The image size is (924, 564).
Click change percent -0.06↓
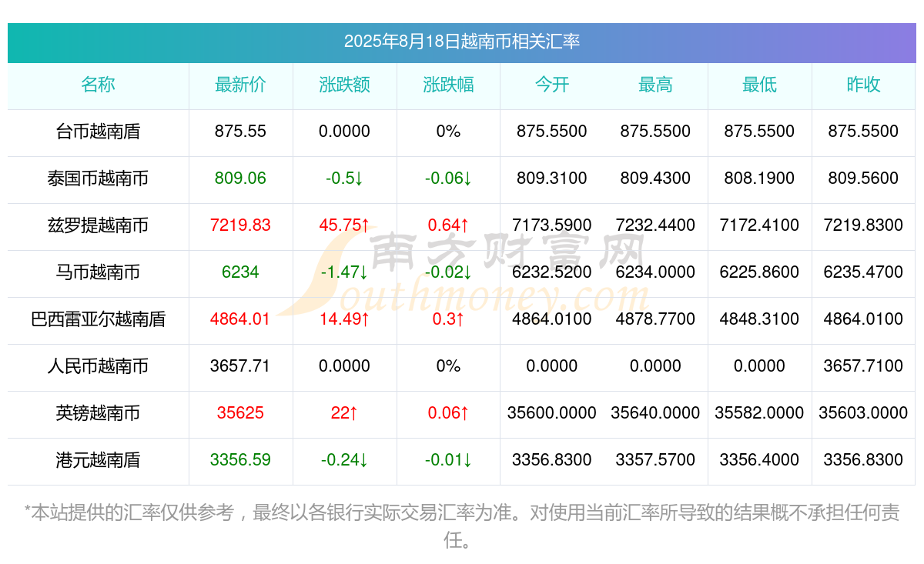(x=448, y=179)
